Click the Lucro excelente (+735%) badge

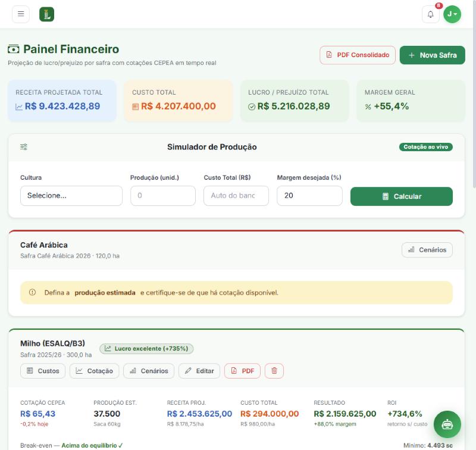coord(146,349)
